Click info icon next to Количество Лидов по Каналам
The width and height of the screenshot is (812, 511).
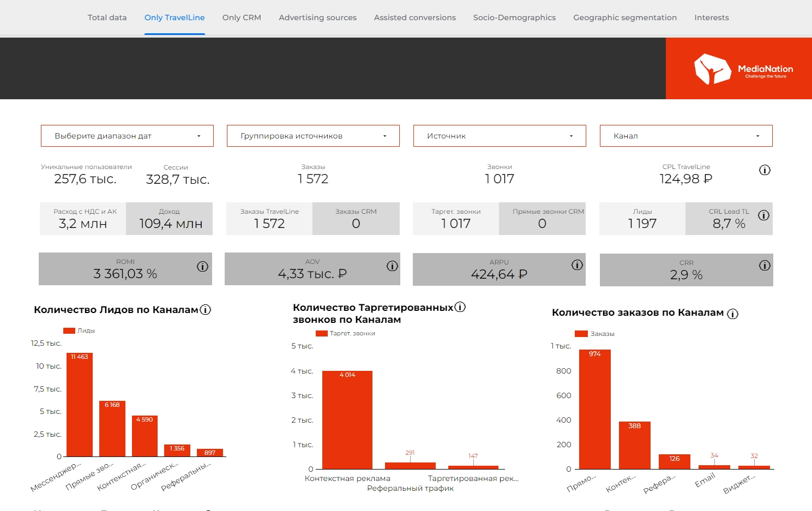click(205, 310)
